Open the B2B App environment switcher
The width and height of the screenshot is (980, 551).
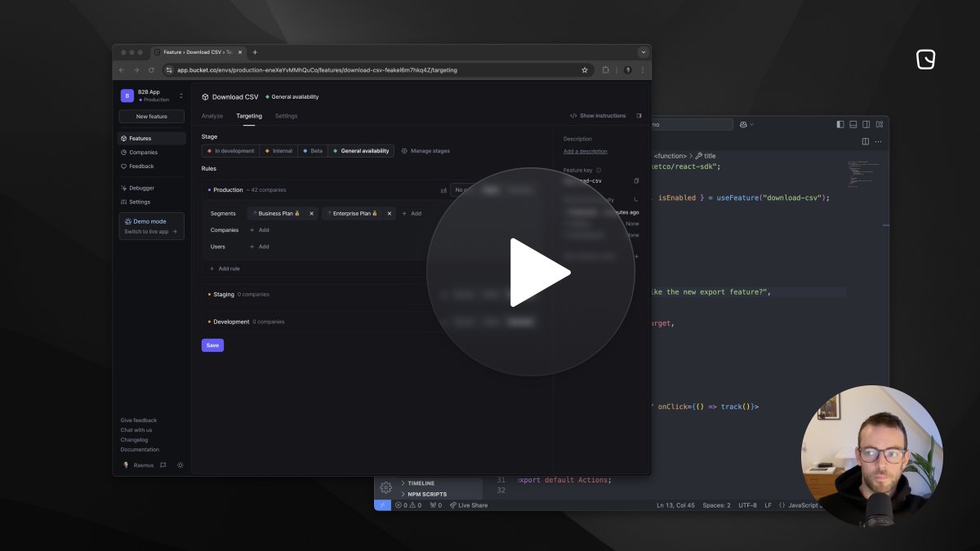[153, 96]
